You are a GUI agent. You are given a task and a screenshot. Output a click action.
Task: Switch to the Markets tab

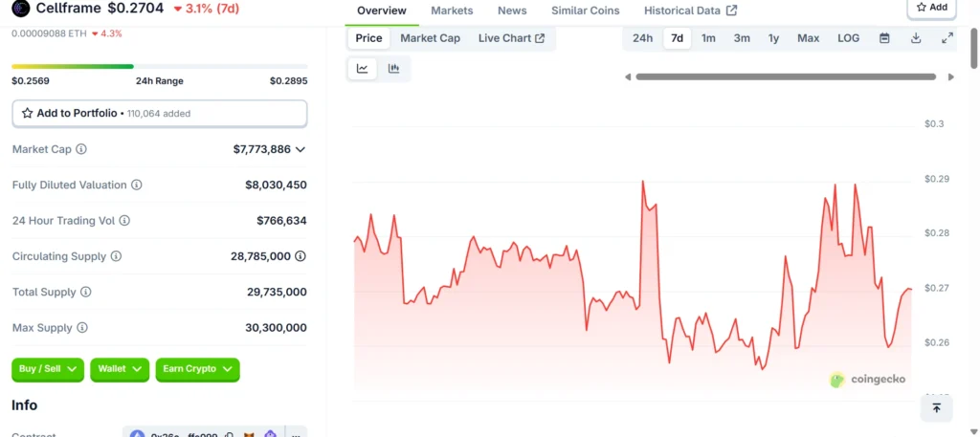coord(452,11)
